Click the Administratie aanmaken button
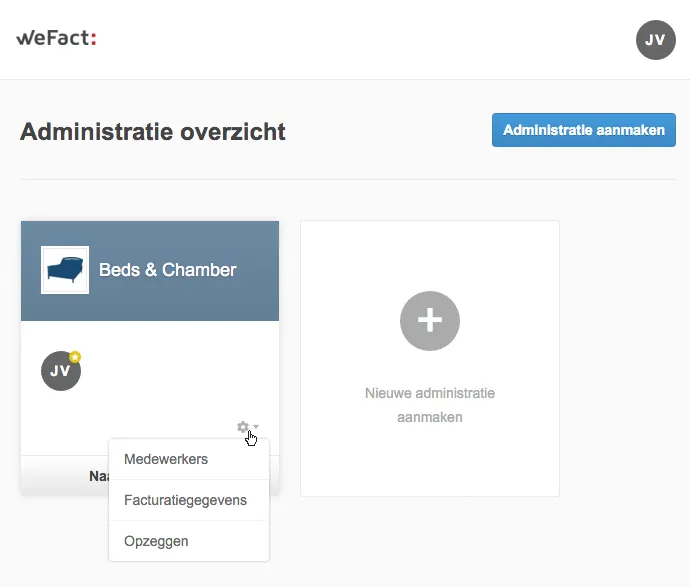 pos(583,130)
